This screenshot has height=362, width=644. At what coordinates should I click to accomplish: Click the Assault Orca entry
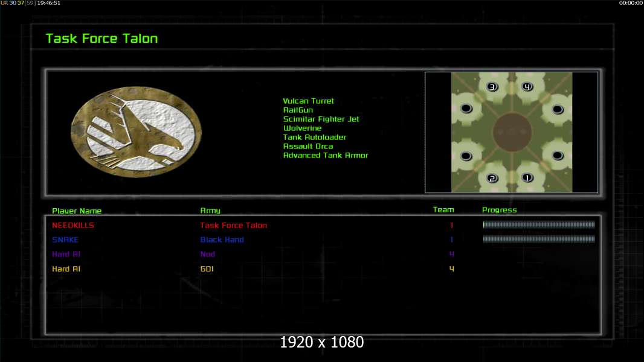[308, 146]
